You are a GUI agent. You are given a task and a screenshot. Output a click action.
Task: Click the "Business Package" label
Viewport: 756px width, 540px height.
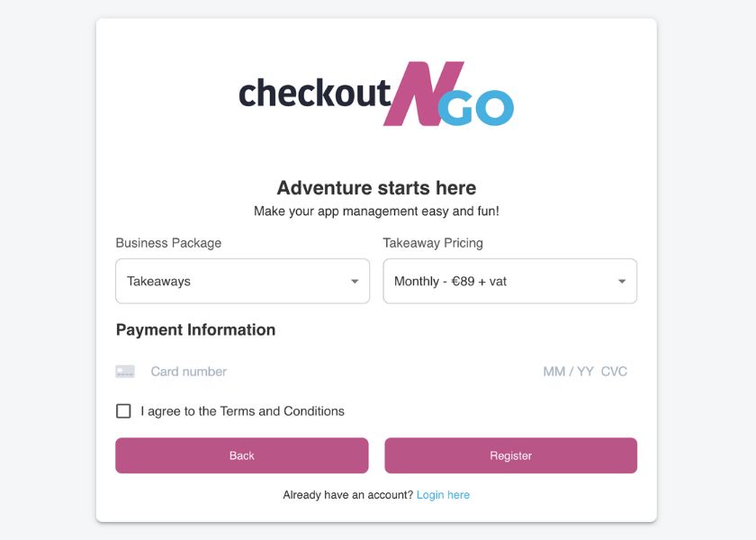(x=168, y=243)
